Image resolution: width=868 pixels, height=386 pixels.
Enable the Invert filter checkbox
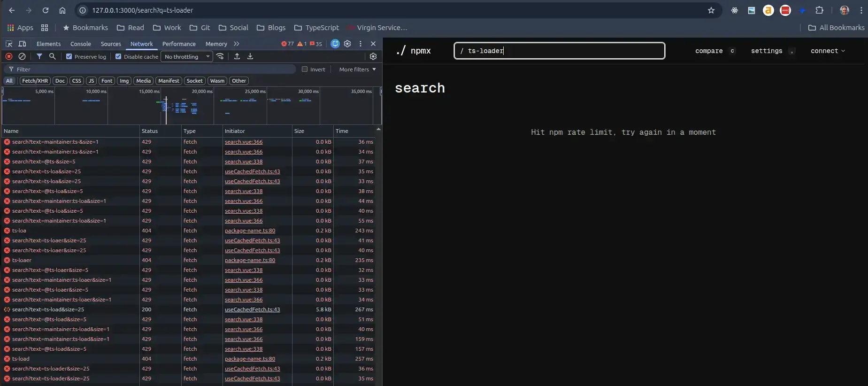click(x=305, y=69)
